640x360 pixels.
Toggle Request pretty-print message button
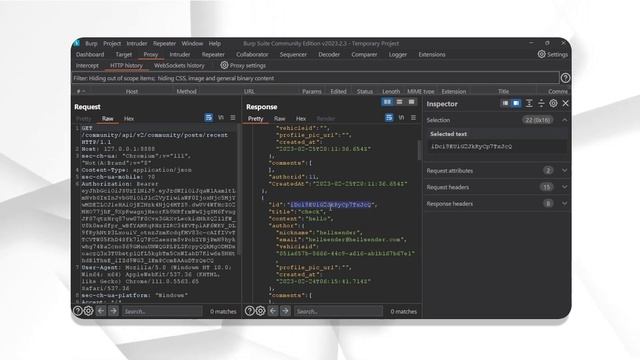point(209,118)
